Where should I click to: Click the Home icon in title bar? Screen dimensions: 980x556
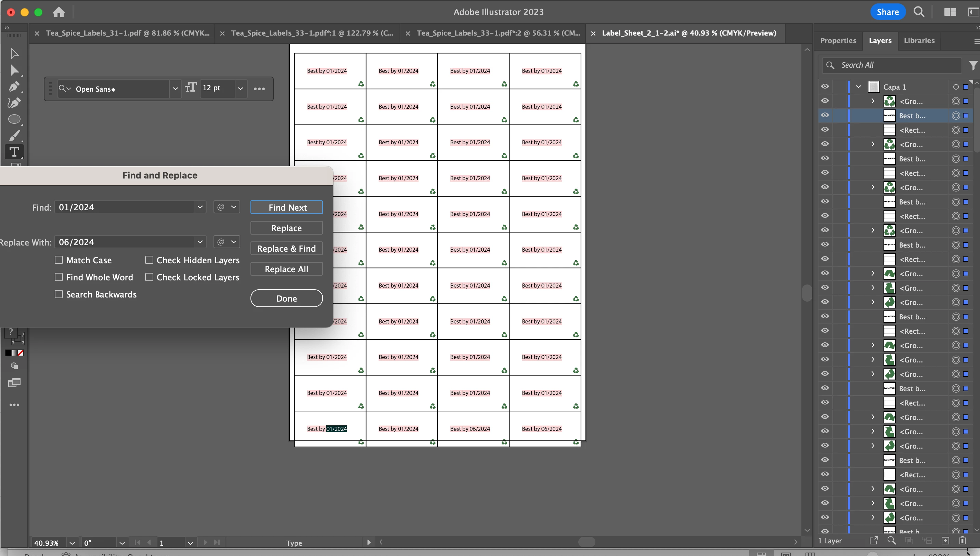click(x=59, y=12)
